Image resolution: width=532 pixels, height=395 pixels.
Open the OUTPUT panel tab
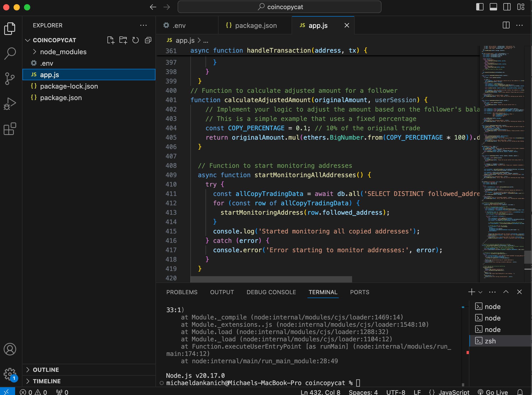[x=222, y=292]
